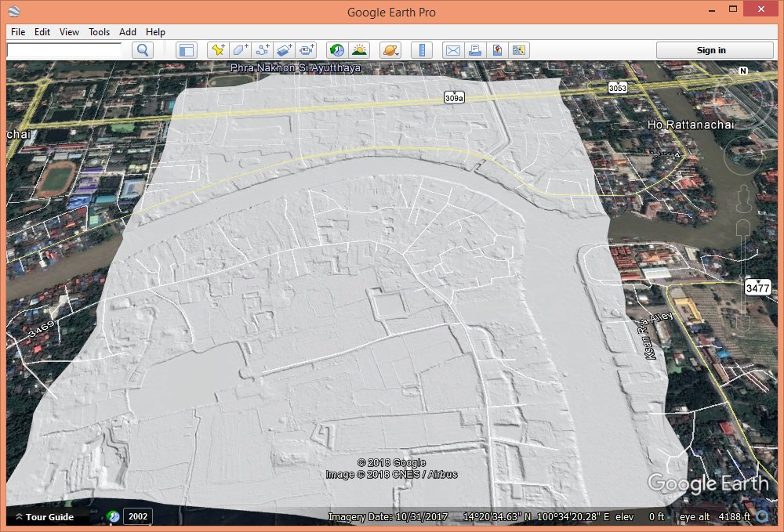This screenshot has width=784, height=532.
Task: Toggle sunlight across the landscape
Action: point(359,50)
